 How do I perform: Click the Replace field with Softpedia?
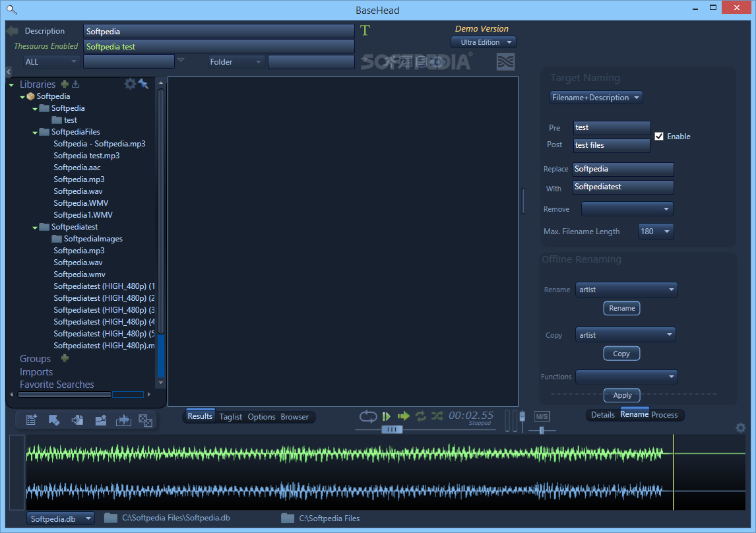click(x=623, y=169)
